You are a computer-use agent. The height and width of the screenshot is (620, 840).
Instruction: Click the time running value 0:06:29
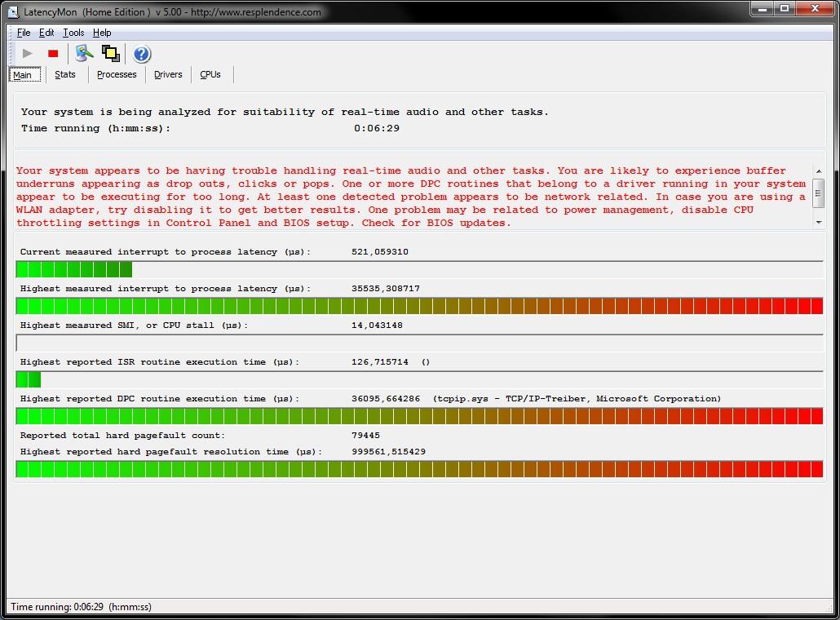[x=377, y=128]
